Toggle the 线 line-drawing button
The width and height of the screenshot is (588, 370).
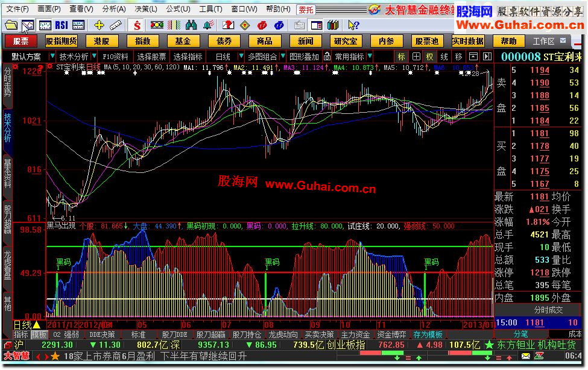coord(444,57)
